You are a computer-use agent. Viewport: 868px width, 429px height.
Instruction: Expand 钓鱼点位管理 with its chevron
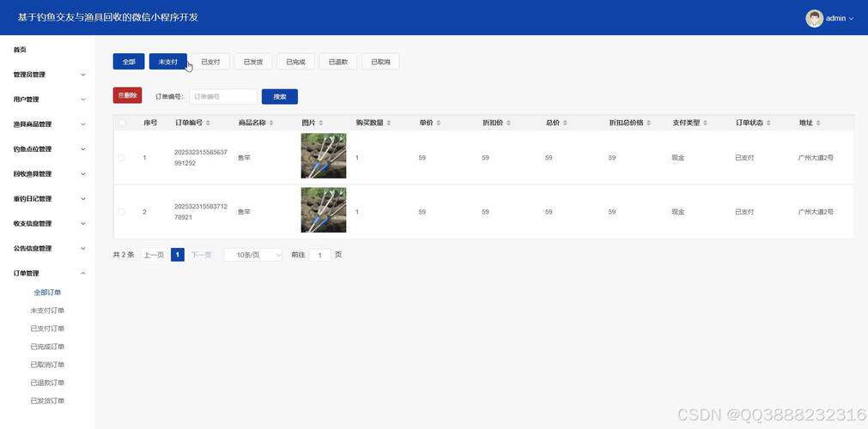click(83, 149)
